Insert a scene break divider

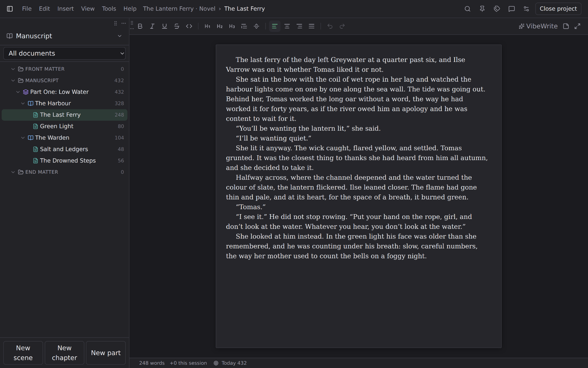[x=257, y=26]
